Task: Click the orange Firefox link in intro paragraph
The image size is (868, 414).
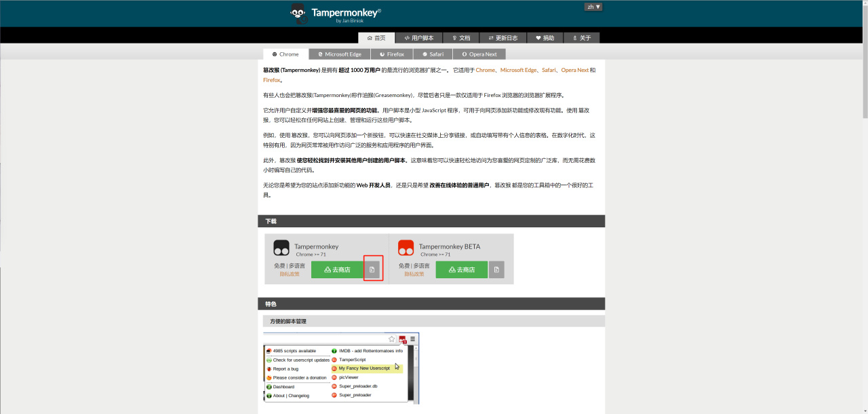Action: click(x=271, y=80)
